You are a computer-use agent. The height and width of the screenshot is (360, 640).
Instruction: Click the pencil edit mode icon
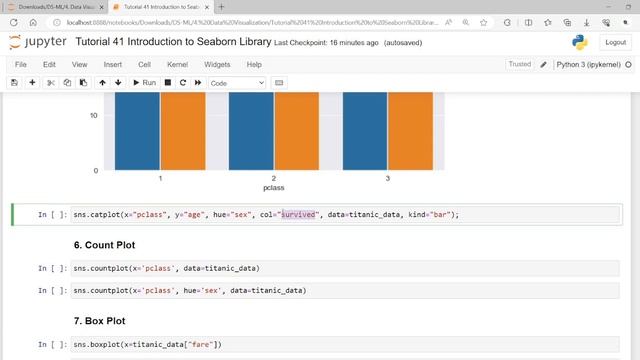point(543,64)
